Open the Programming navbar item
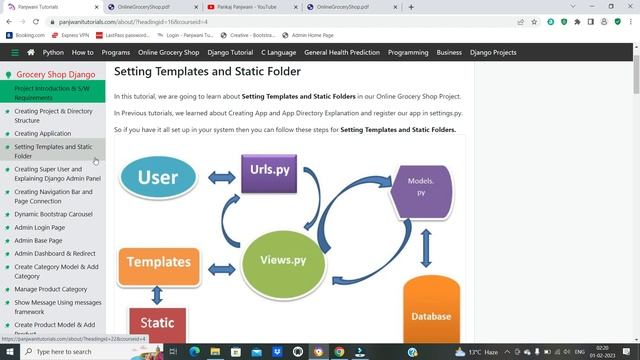 pyautogui.click(x=408, y=53)
